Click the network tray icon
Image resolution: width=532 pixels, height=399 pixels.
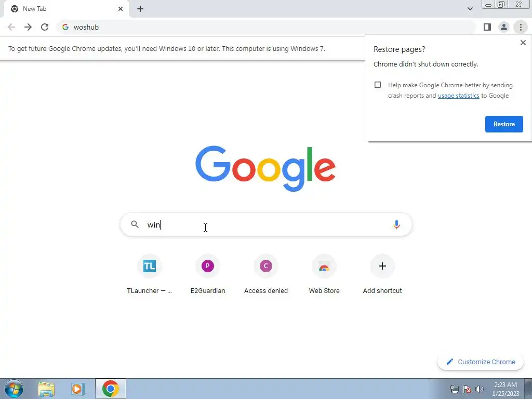pos(454,389)
